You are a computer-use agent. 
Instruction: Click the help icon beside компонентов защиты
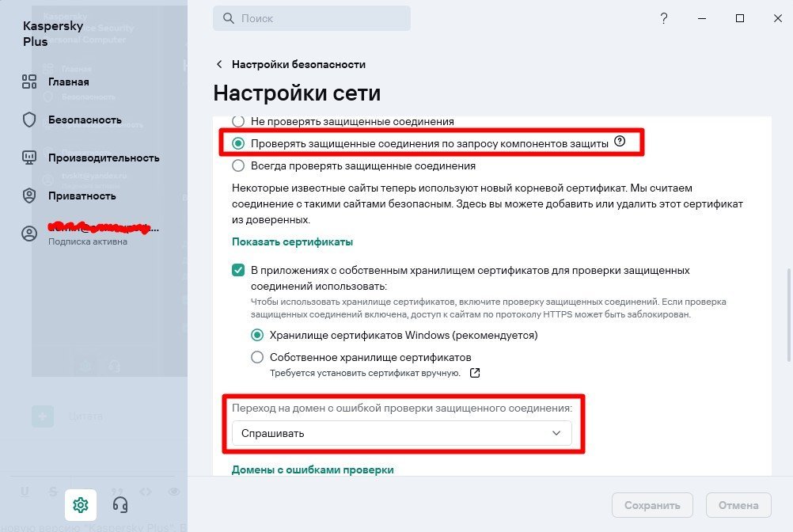pos(620,142)
